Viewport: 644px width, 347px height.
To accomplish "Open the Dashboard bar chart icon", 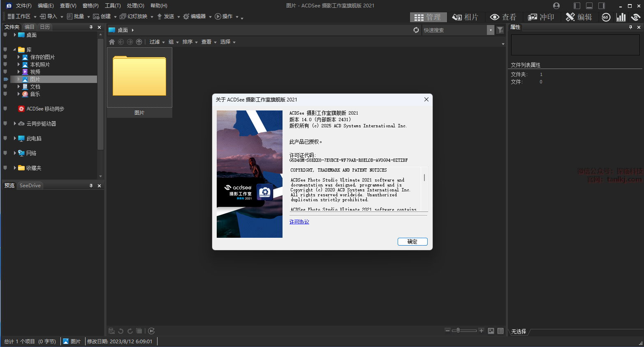I will coord(621,17).
